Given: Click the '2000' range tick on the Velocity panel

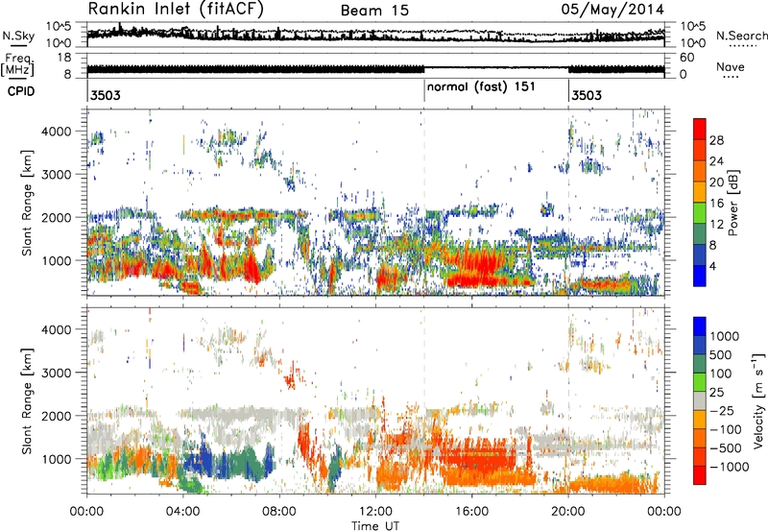Looking at the screenshot, I should [57, 416].
